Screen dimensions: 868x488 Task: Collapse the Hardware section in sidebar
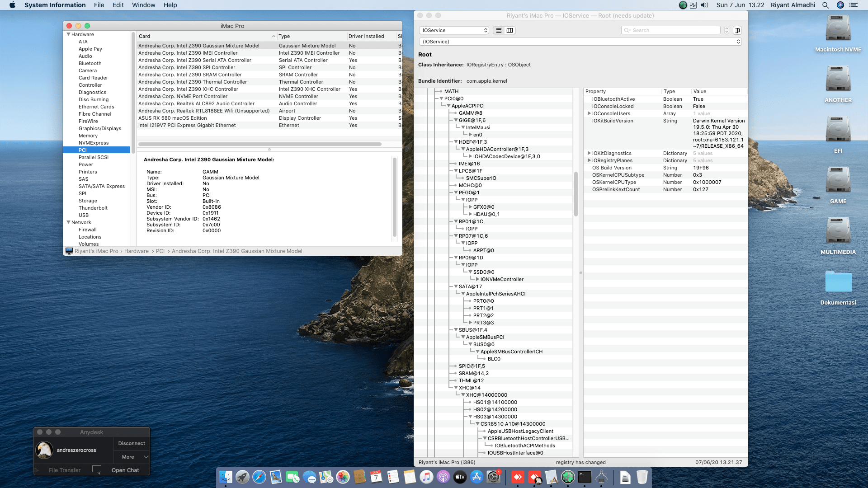(69, 34)
